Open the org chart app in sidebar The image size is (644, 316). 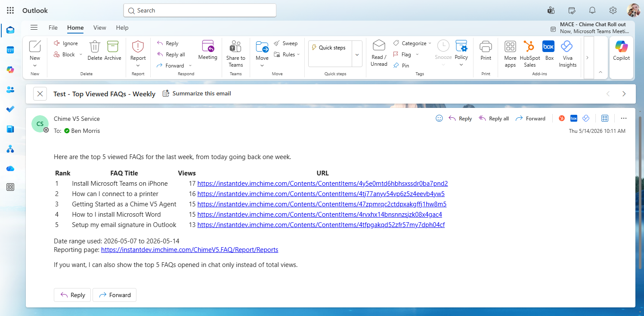[x=10, y=149]
